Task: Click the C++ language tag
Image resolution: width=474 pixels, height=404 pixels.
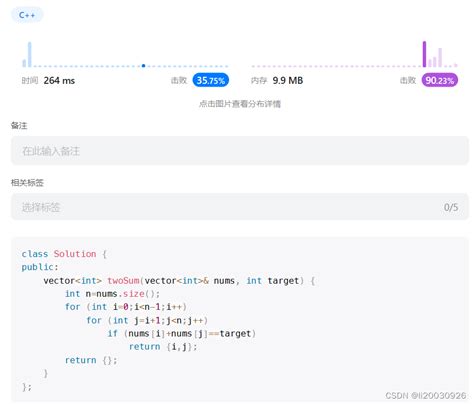Action: [x=27, y=15]
